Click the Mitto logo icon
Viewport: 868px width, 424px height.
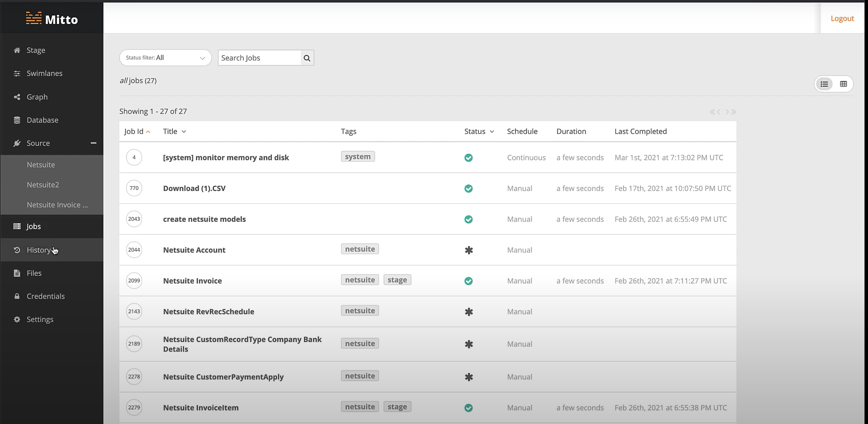click(33, 18)
